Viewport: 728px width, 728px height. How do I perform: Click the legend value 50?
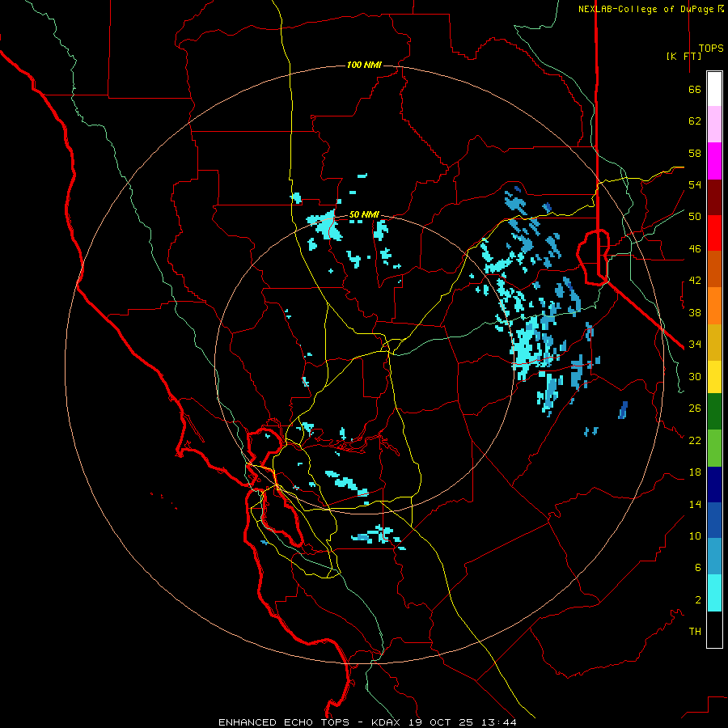695,217
